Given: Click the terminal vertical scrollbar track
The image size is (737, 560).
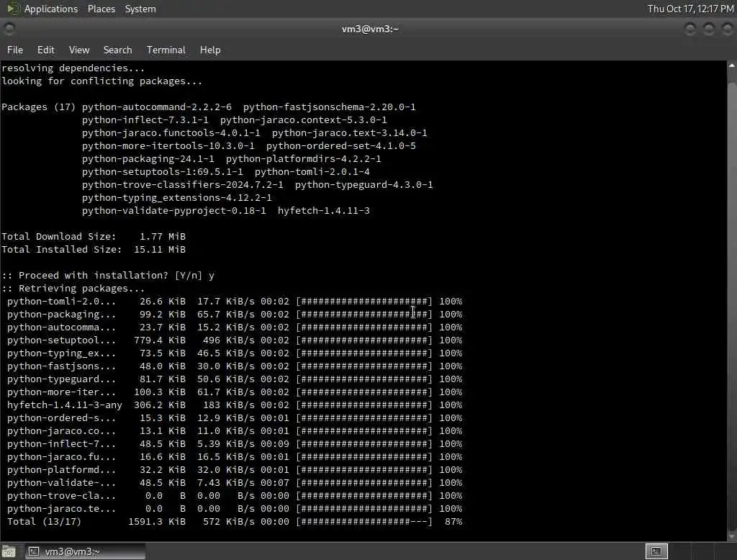Looking at the screenshot, I should pos(732,301).
